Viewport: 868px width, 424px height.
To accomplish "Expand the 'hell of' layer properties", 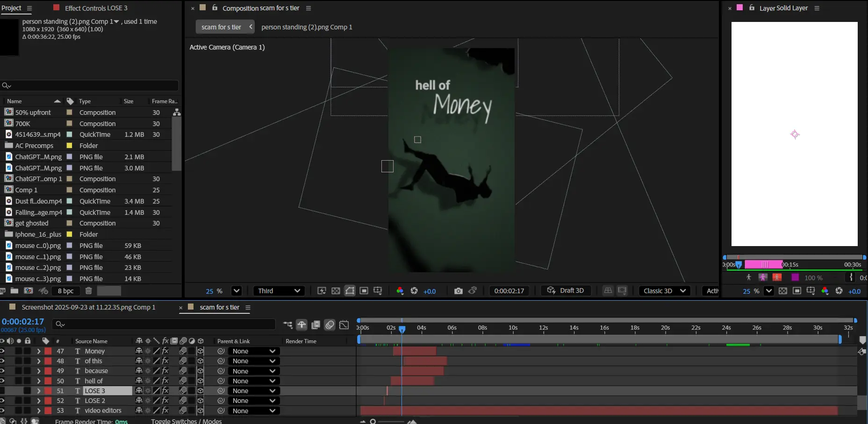I will coord(39,381).
